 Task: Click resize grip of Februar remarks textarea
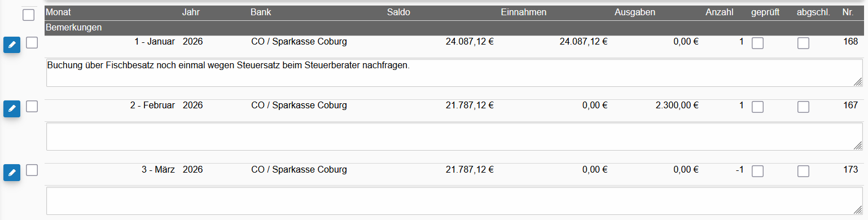[x=857, y=146]
